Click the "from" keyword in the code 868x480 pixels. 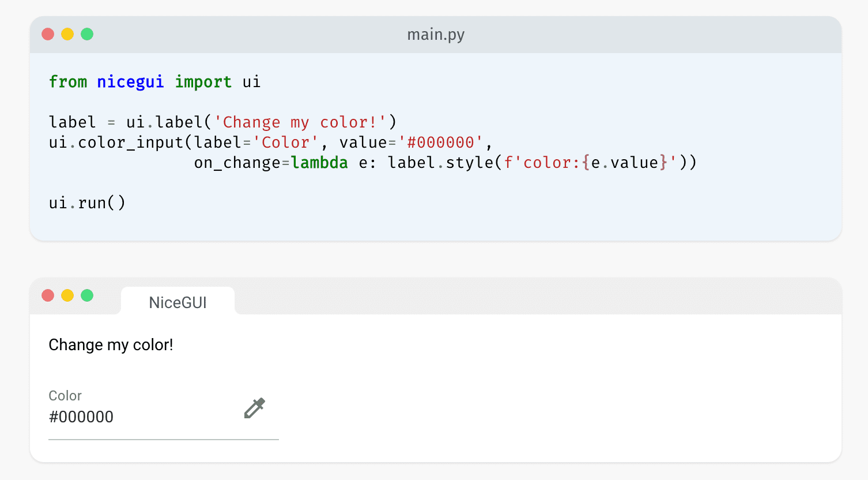[x=68, y=82]
